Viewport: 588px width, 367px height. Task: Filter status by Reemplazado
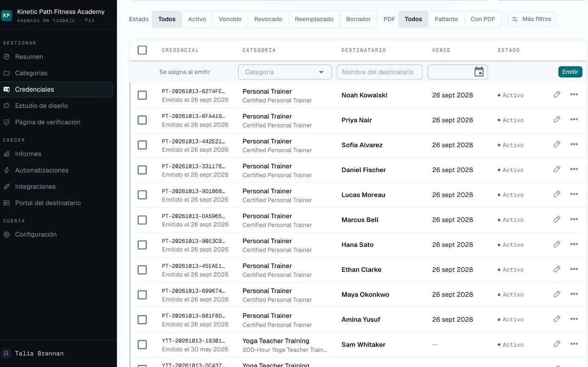coord(314,19)
